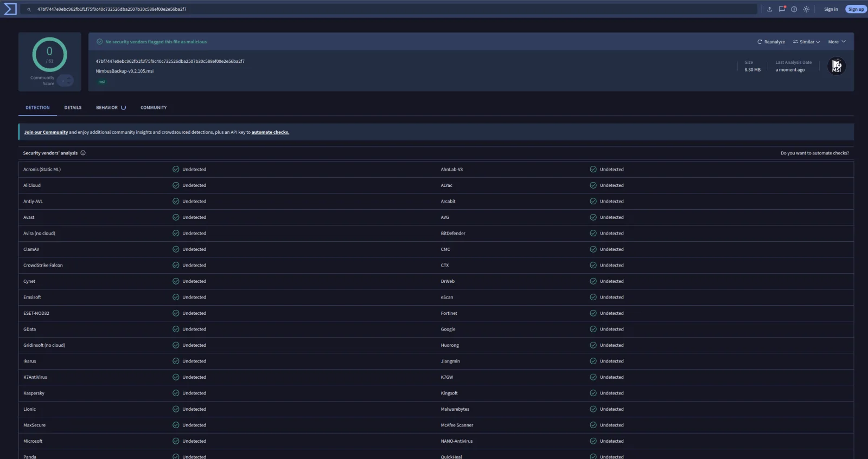This screenshot has width=868, height=459.
Task: Switch to the Community tab
Action: click(x=154, y=107)
